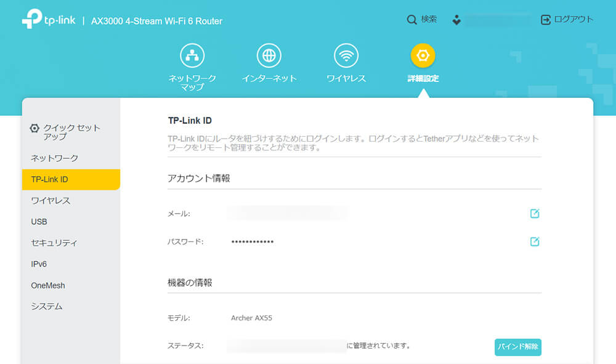Open the ワイヤレス Wi-Fi icon
Viewport: 616px width, 364px height.
[346, 55]
